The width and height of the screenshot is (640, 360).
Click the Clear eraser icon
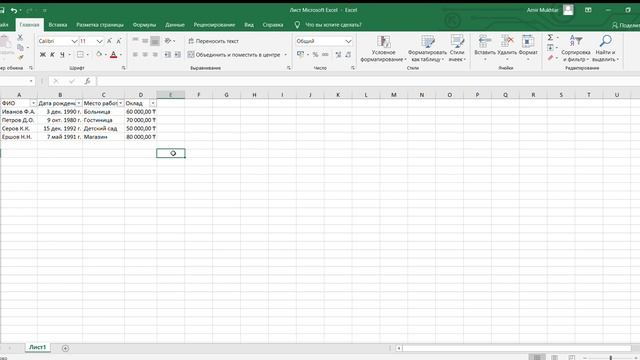point(550,58)
